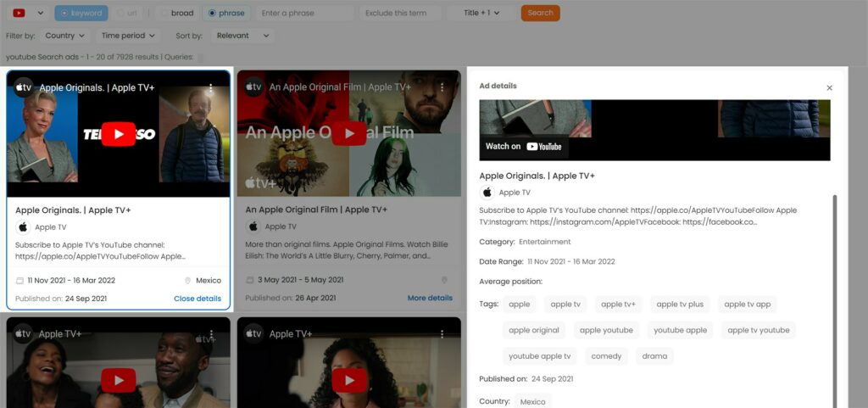Click the 'Entertainment' category value
The height and width of the screenshot is (408, 868).
[x=545, y=242]
